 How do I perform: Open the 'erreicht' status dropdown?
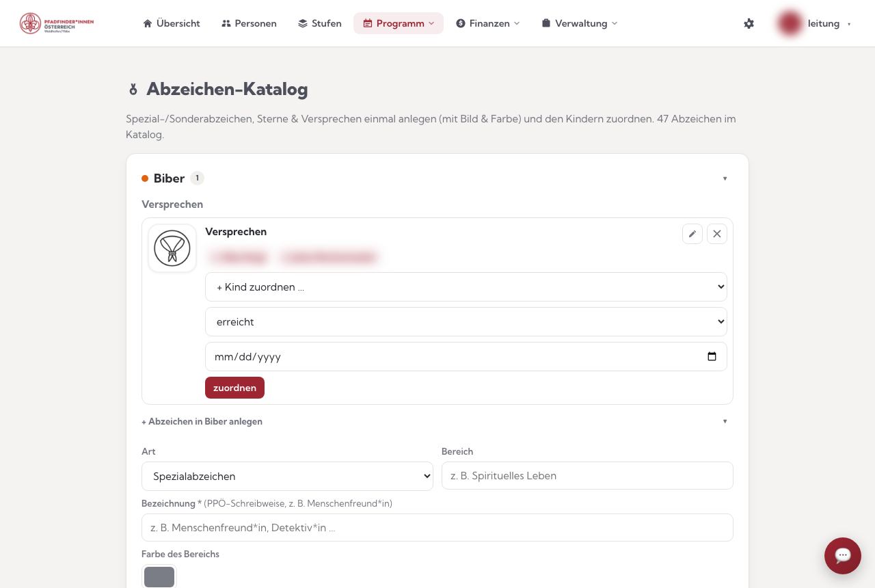466,322
